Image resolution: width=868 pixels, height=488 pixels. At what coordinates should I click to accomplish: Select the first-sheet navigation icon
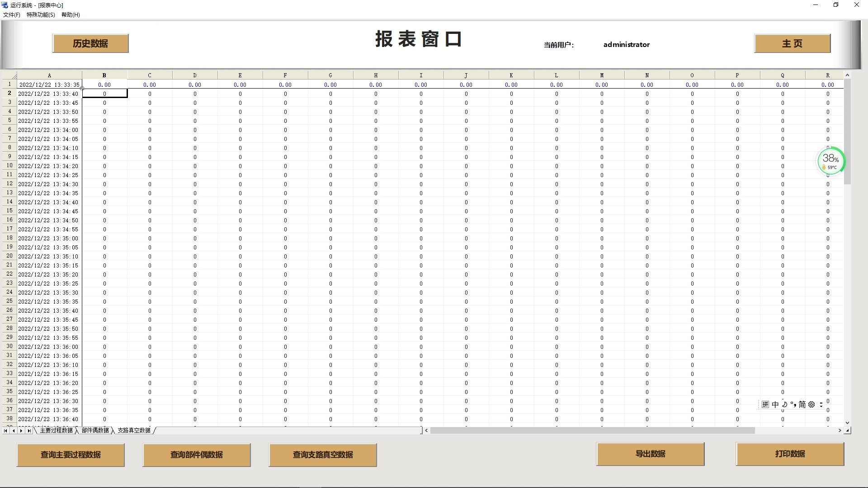click(5, 431)
